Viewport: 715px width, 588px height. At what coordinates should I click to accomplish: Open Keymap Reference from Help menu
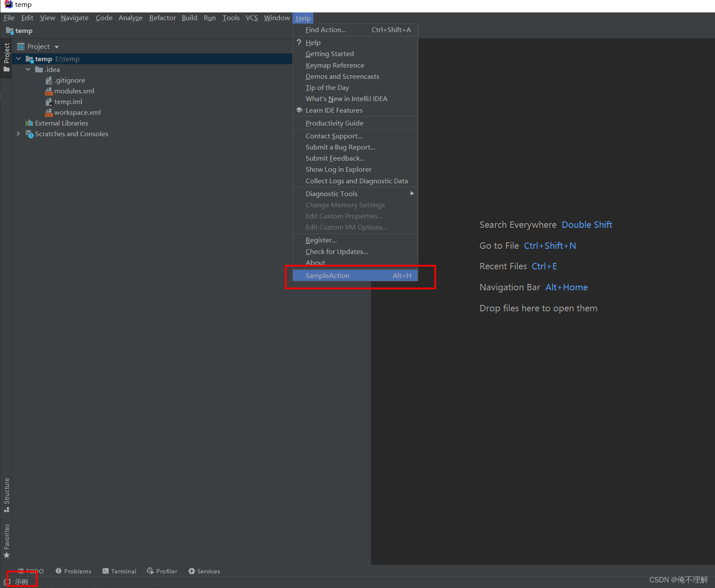click(355, 66)
